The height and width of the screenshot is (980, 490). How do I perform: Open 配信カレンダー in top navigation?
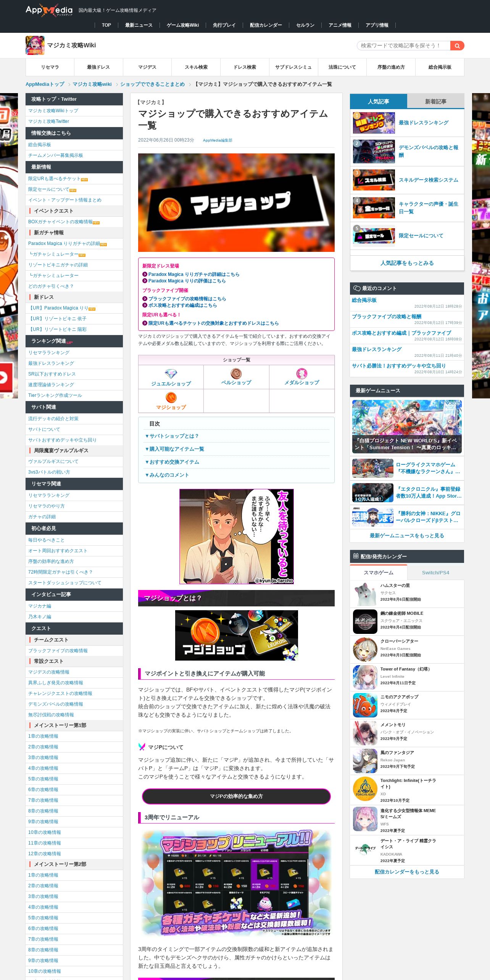266,25
